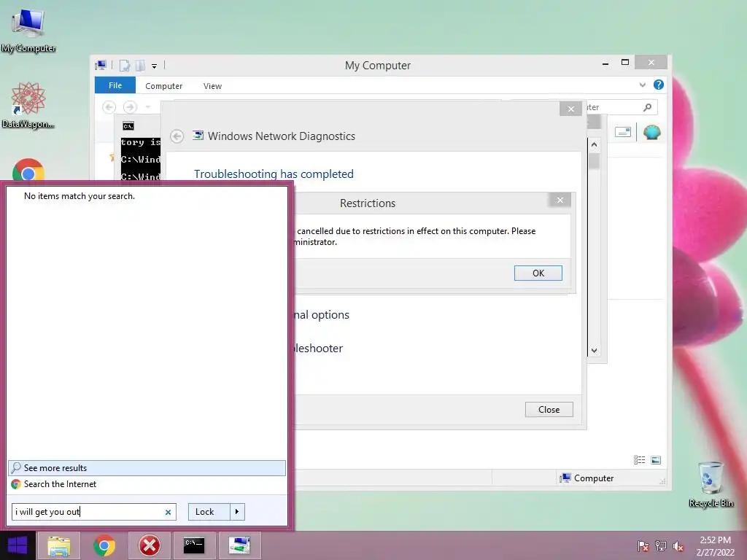Click No items match your search
The width and height of the screenshot is (747, 560).
coord(80,196)
